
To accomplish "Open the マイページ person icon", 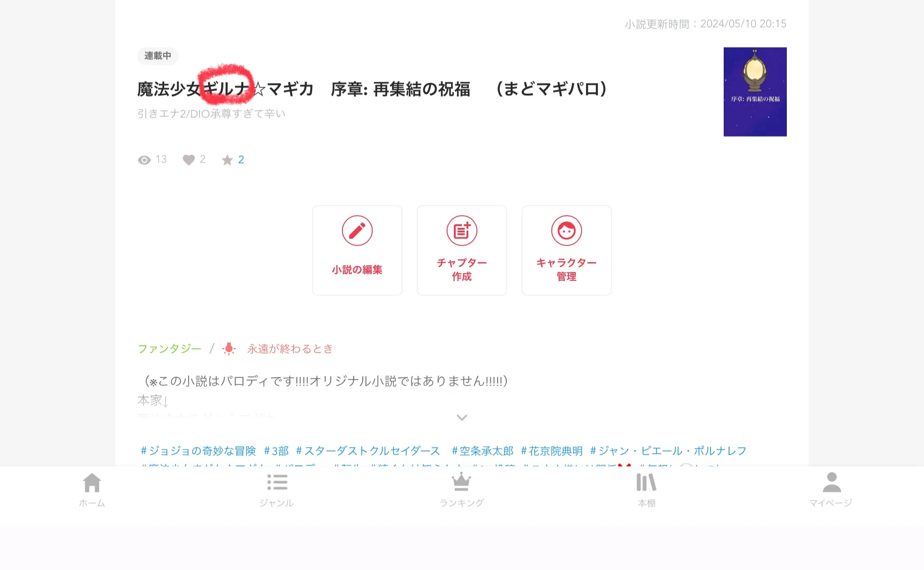I will (x=832, y=482).
